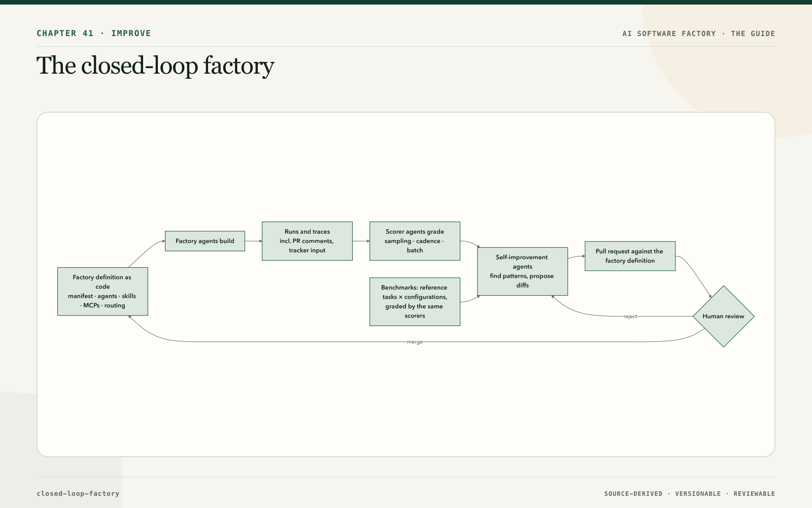This screenshot has height=508, width=812.
Task: Click the 'Runs and traces' node
Action: 307,241
